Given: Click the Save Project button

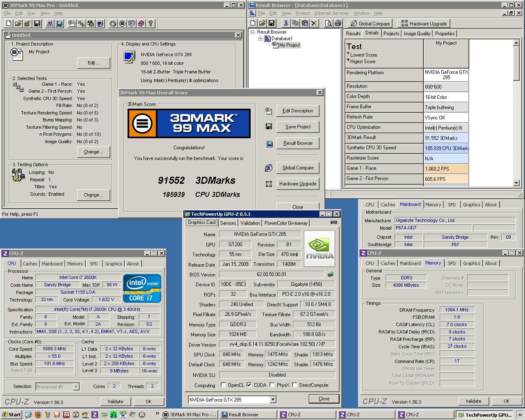Looking at the screenshot, I should [x=298, y=127].
